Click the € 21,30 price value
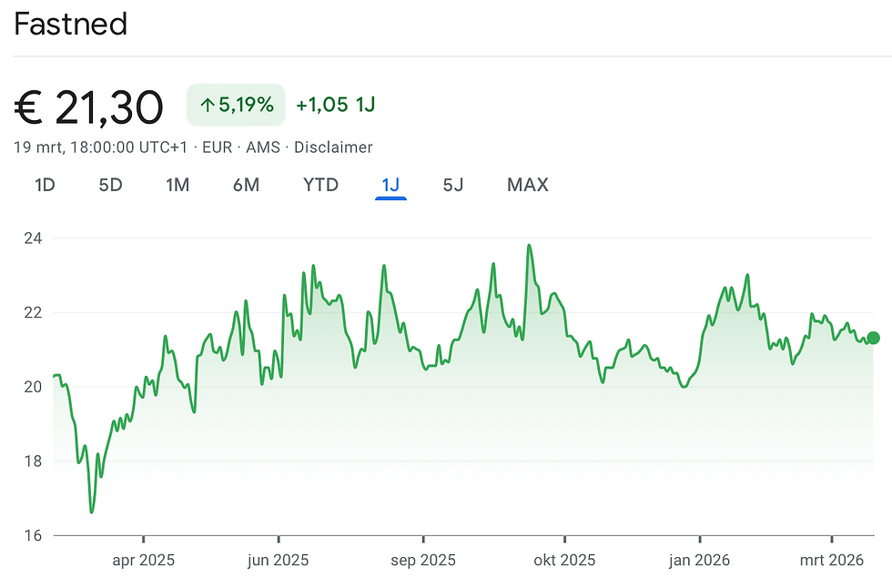Screen dimensions: 892x588 coord(89,106)
